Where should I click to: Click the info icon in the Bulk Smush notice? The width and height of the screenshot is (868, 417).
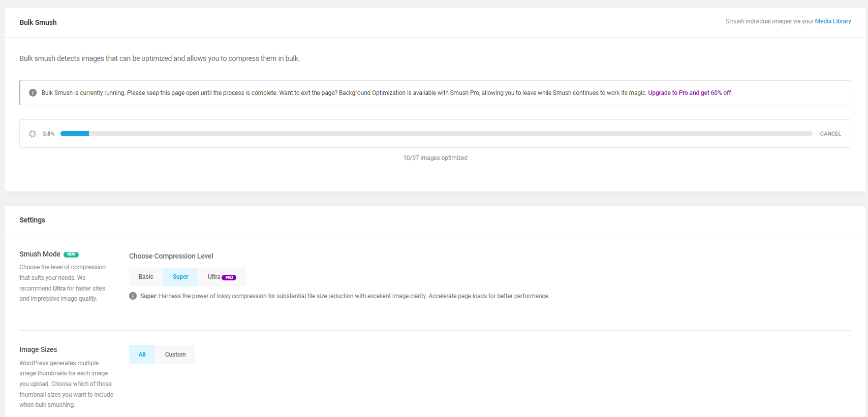tap(33, 93)
